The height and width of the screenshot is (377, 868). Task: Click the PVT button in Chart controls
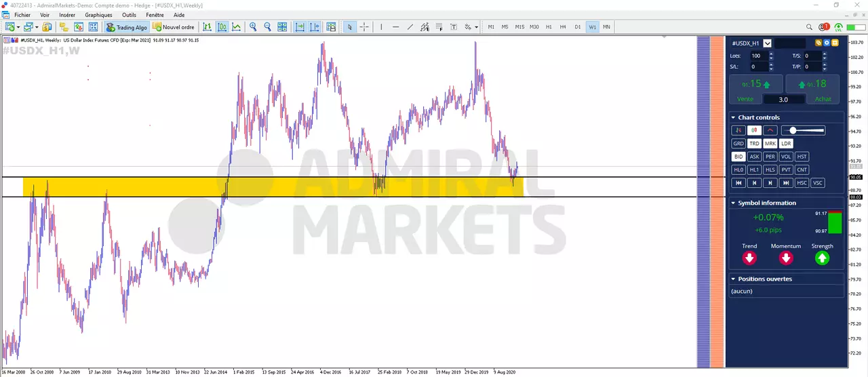786,170
